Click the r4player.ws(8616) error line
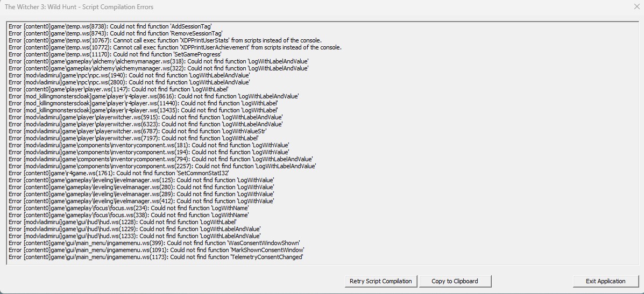The width and height of the screenshot is (644, 294). click(x=153, y=96)
